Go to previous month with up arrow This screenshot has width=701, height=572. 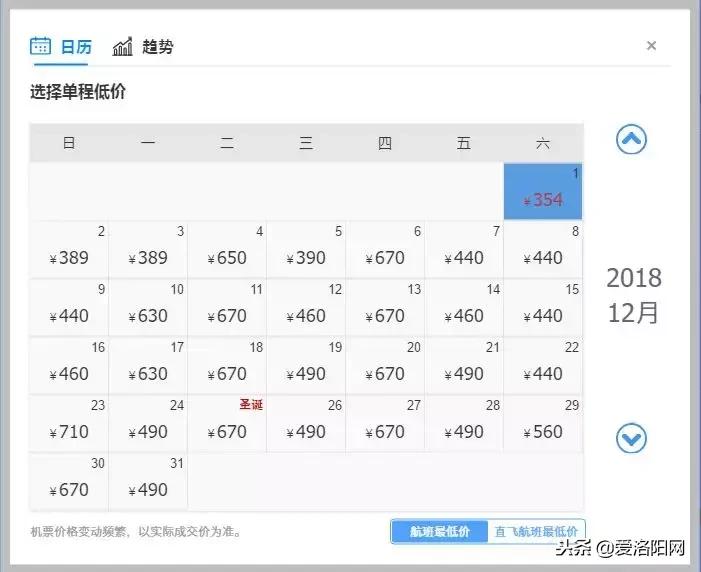pyautogui.click(x=631, y=139)
